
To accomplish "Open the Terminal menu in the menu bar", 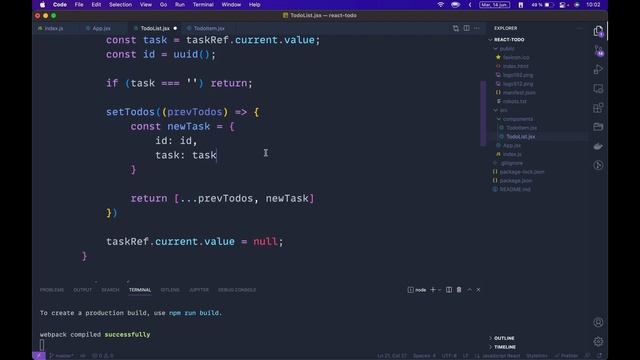I will click(203, 5).
